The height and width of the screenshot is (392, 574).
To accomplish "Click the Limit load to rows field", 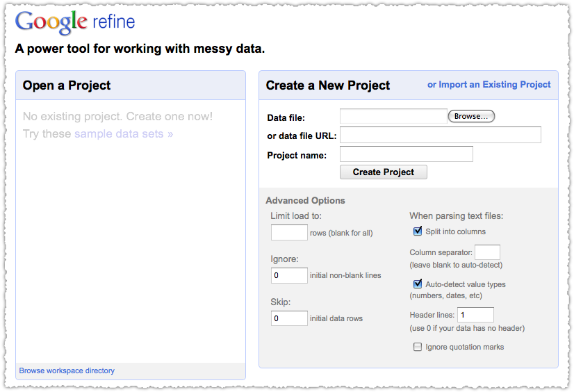I will point(289,232).
